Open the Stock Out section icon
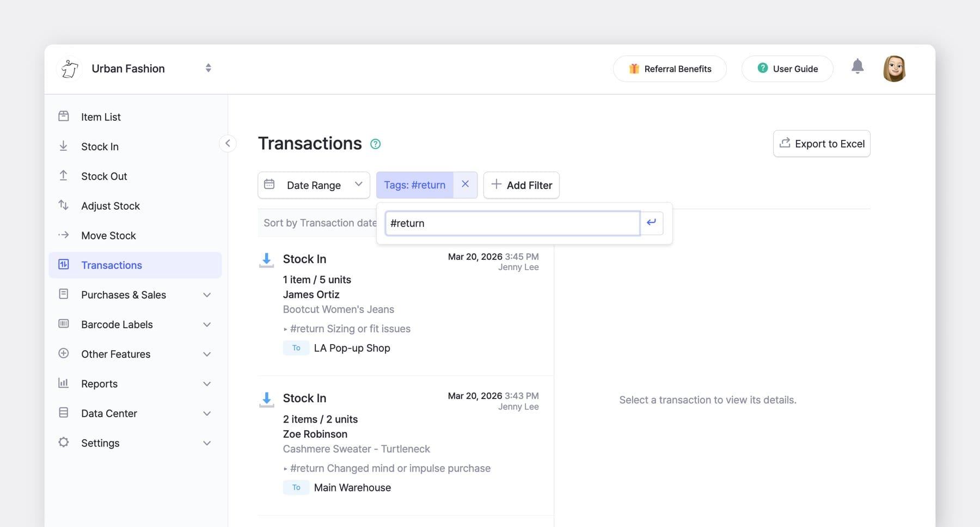Screen dimensions: 980x527 tap(64, 176)
